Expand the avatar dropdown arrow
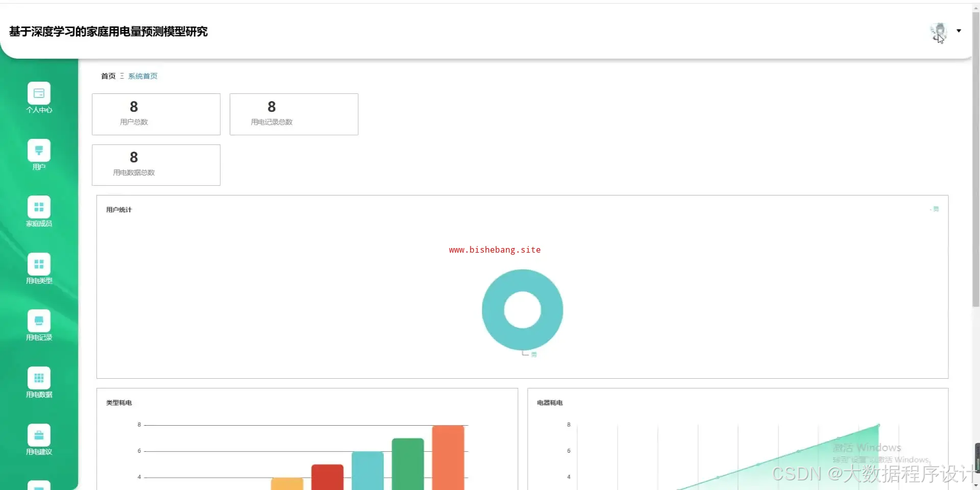Screen dimensions: 980x490 959,31
